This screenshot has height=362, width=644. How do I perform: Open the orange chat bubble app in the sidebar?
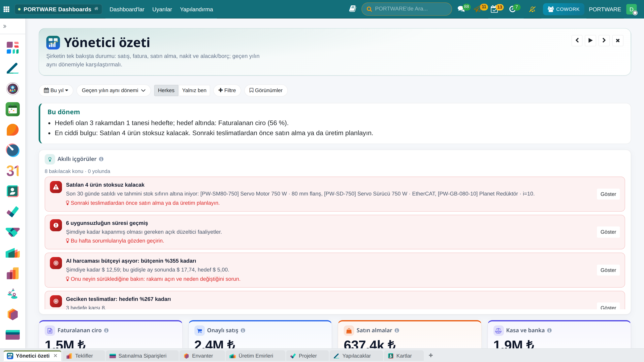pos(12,130)
